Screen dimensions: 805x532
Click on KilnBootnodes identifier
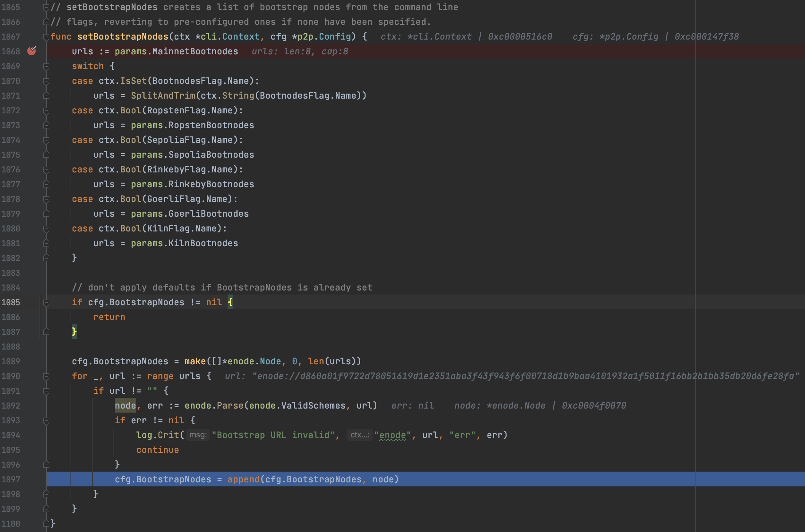203,243
